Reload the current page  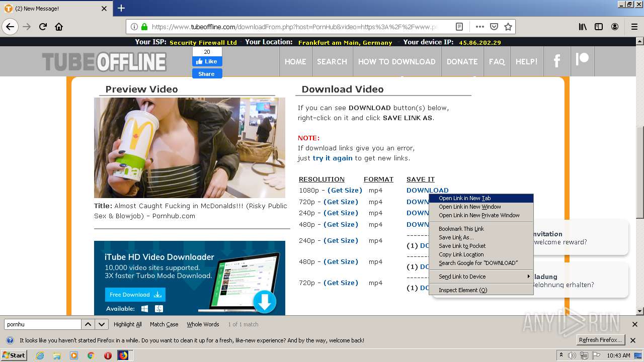(43, 27)
